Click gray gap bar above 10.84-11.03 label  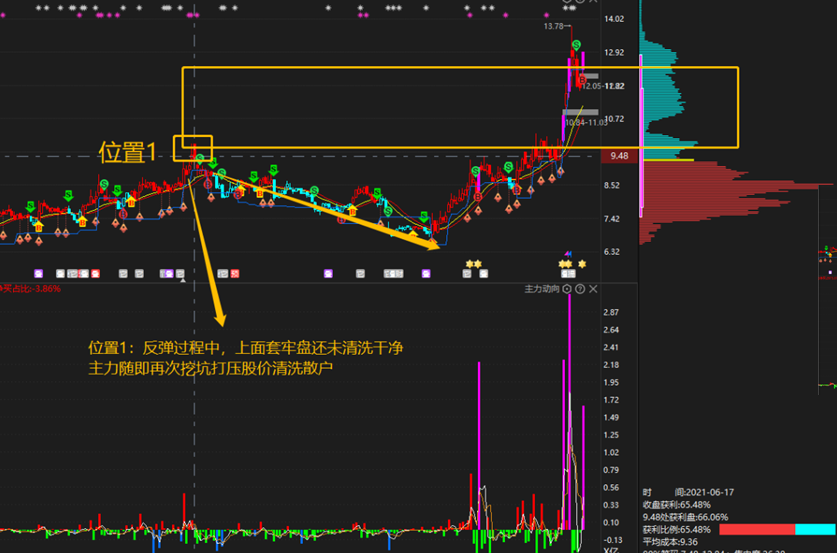[580, 112]
